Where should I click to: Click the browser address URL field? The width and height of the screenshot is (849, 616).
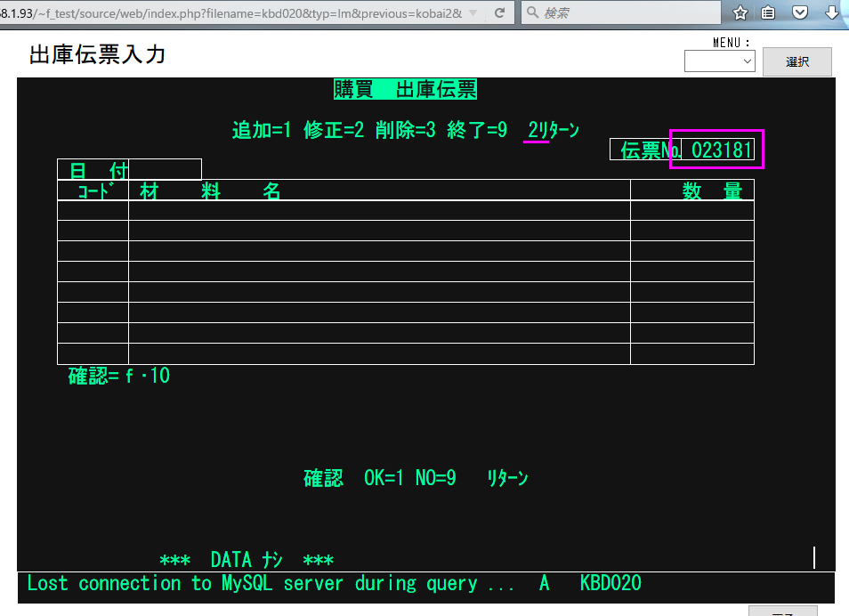tap(231, 12)
